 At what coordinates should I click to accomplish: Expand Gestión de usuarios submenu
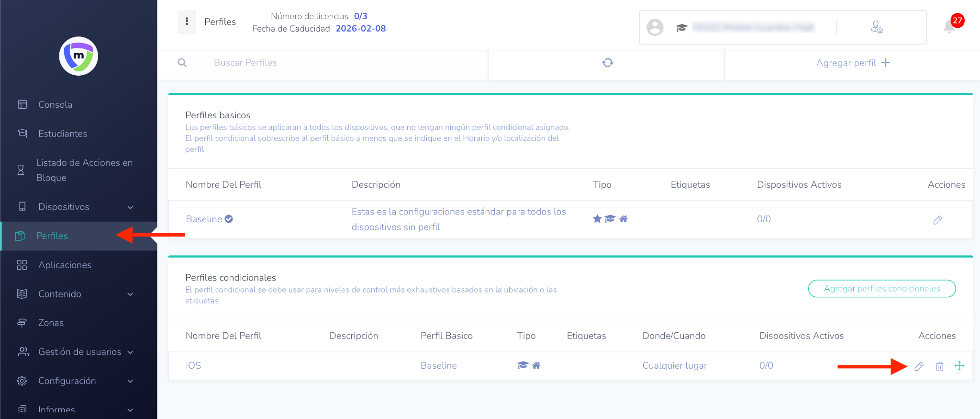[x=130, y=352]
